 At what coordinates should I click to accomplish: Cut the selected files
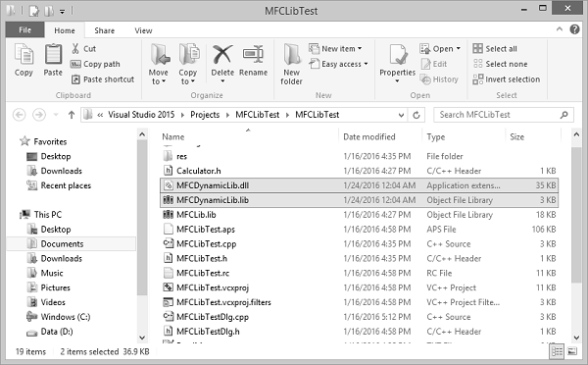point(83,49)
